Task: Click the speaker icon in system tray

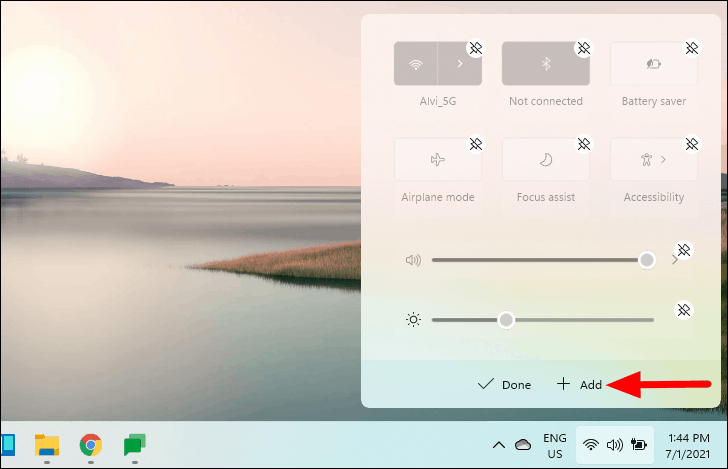Action: coord(615,445)
